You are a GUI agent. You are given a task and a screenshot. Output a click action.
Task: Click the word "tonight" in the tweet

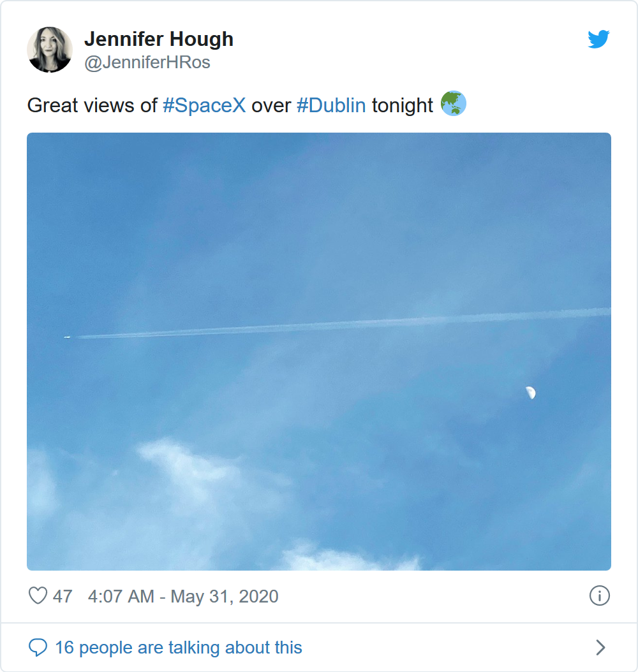click(403, 105)
